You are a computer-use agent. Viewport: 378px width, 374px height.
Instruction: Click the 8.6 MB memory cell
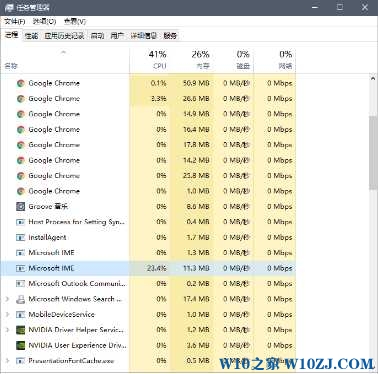(x=192, y=207)
